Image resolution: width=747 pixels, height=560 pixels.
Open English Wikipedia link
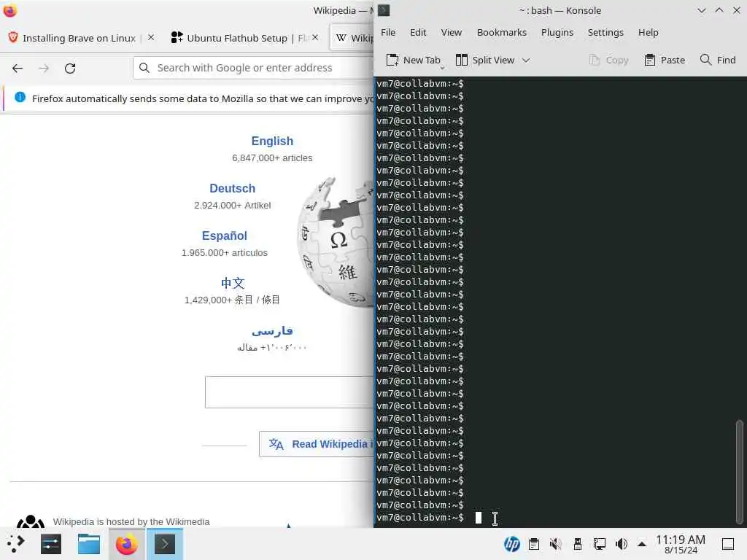click(272, 141)
